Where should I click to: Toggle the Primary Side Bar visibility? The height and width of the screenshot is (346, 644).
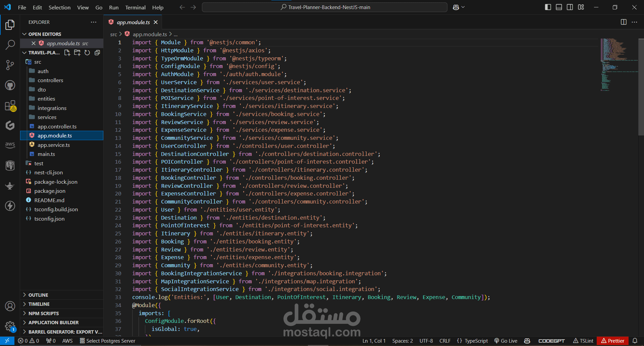click(548, 7)
